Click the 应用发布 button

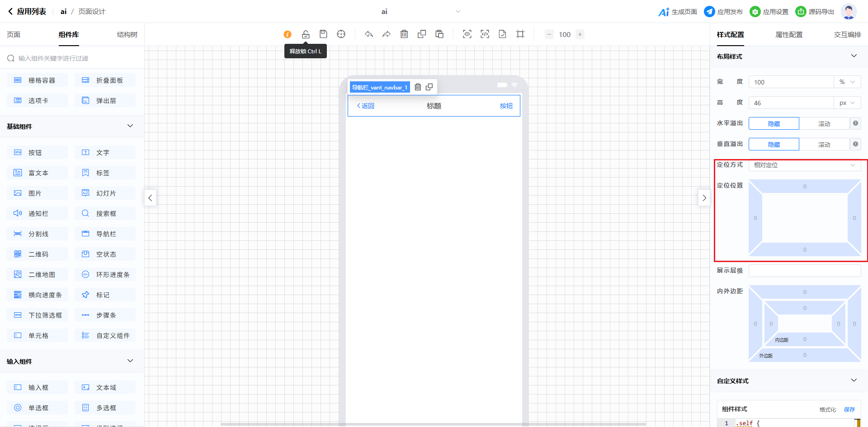(x=723, y=12)
